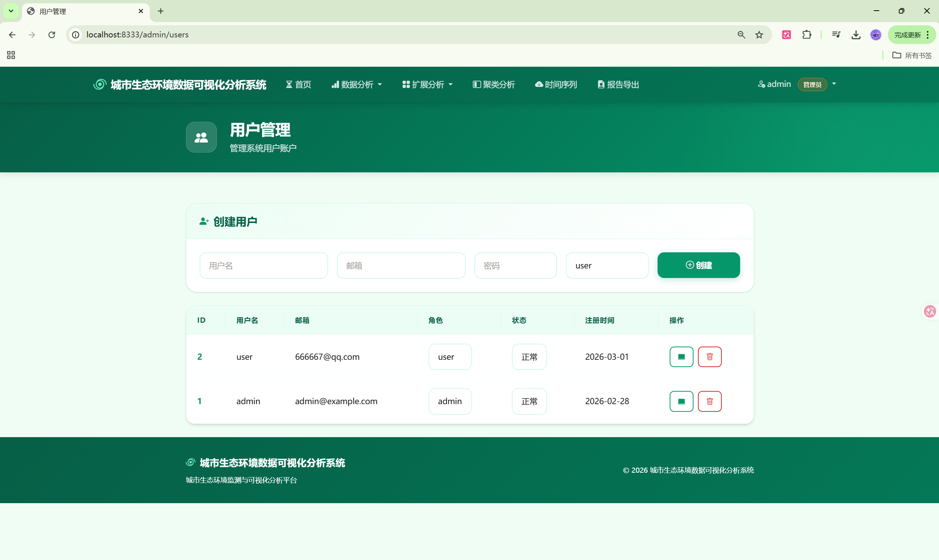Viewport: 939px width, 560px height.
Task: Click the ID value 1
Action: click(x=199, y=401)
